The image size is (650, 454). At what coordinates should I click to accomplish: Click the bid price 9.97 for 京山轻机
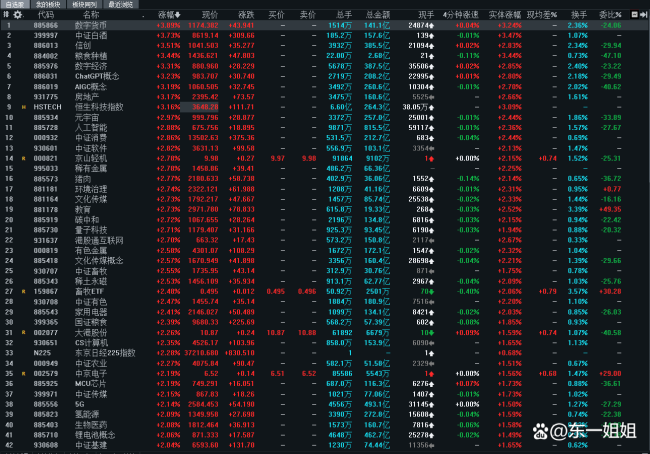pos(277,158)
